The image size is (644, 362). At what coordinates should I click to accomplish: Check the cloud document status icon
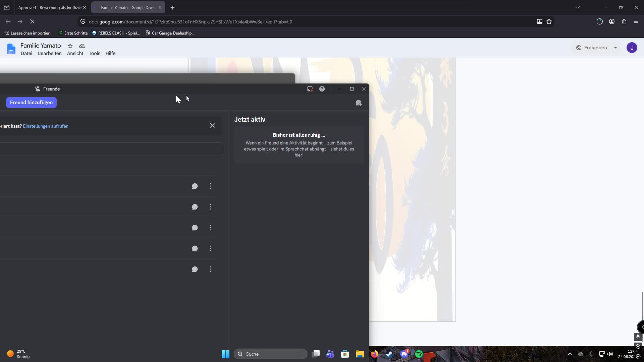pyautogui.click(x=82, y=46)
